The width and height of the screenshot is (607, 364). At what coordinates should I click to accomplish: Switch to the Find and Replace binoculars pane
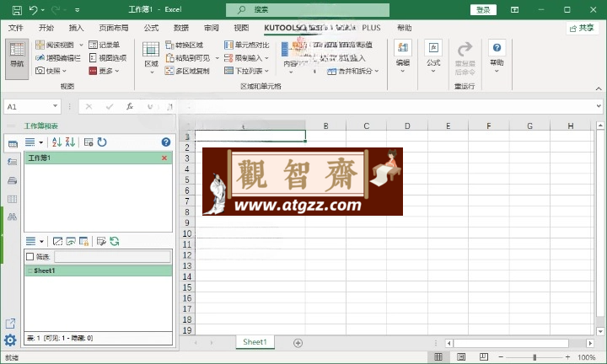(x=13, y=217)
